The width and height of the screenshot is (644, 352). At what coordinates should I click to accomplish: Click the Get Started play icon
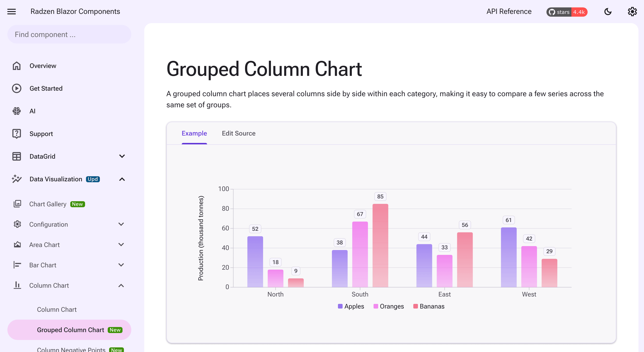pyautogui.click(x=17, y=88)
